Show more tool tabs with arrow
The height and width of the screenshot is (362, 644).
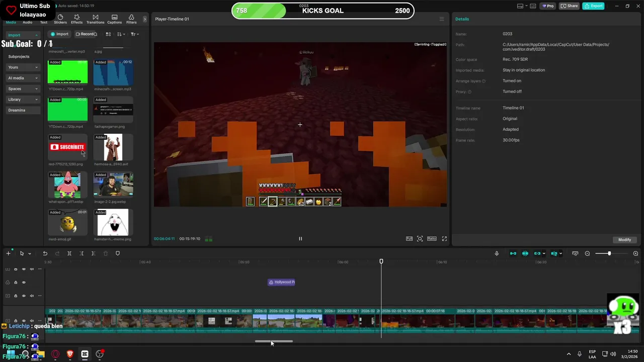[145, 19]
